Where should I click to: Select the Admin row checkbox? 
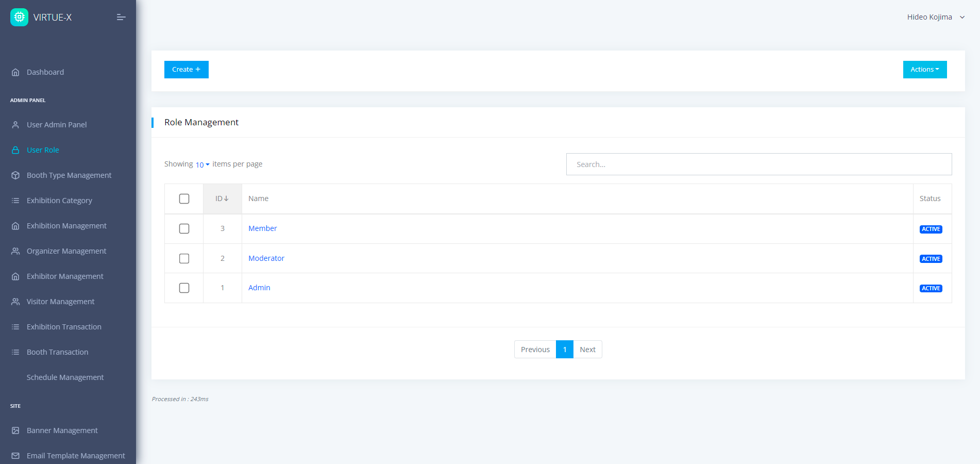click(x=184, y=288)
